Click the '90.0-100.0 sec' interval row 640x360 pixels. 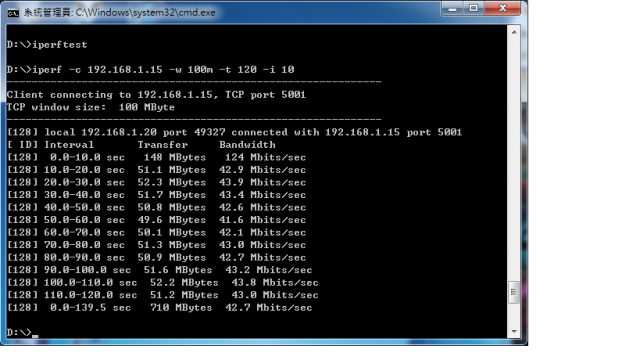87,270
